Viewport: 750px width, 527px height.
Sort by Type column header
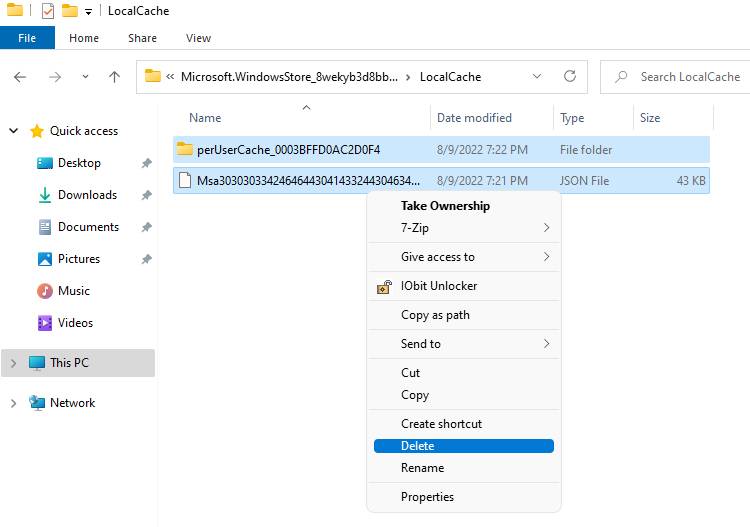pos(572,118)
